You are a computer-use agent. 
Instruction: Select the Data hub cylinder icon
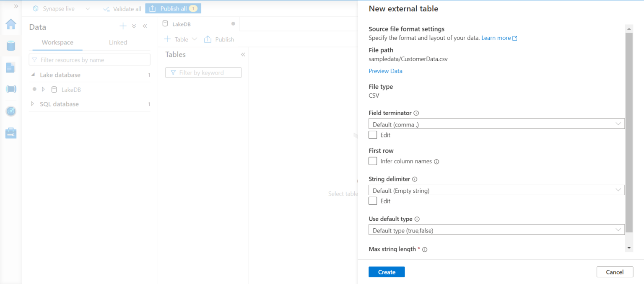coord(11,46)
